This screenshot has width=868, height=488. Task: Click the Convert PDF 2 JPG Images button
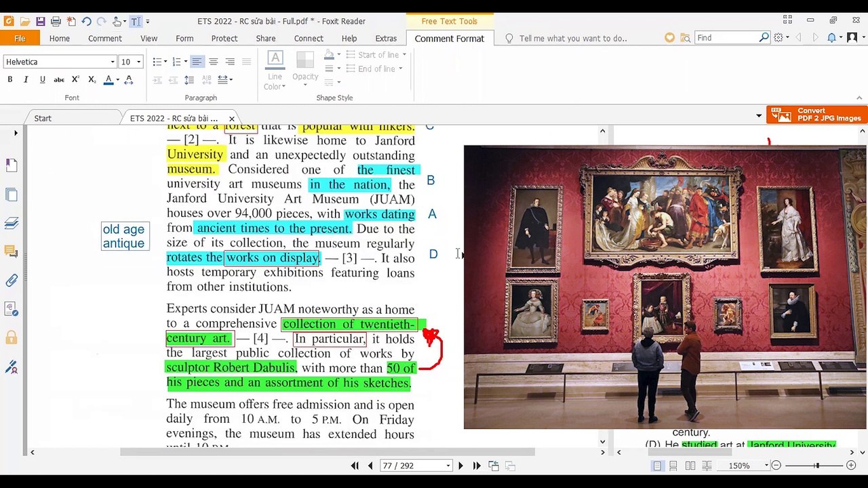point(816,115)
